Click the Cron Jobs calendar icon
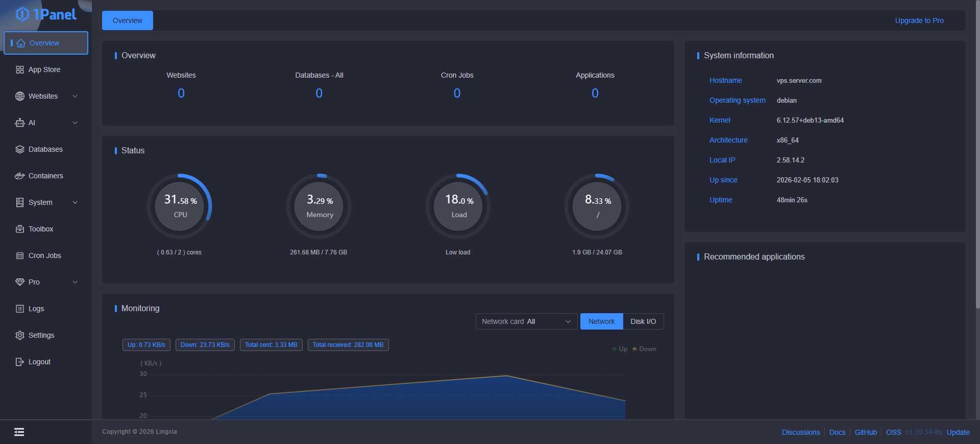The height and width of the screenshot is (444, 980). tap(20, 255)
